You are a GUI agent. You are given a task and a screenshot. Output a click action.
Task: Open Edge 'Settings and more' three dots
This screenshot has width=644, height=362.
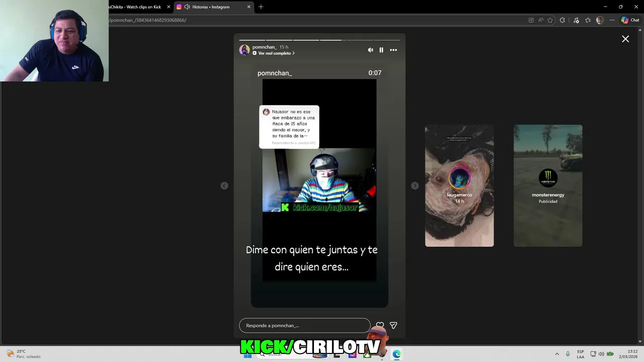click(x=612, y=20)
